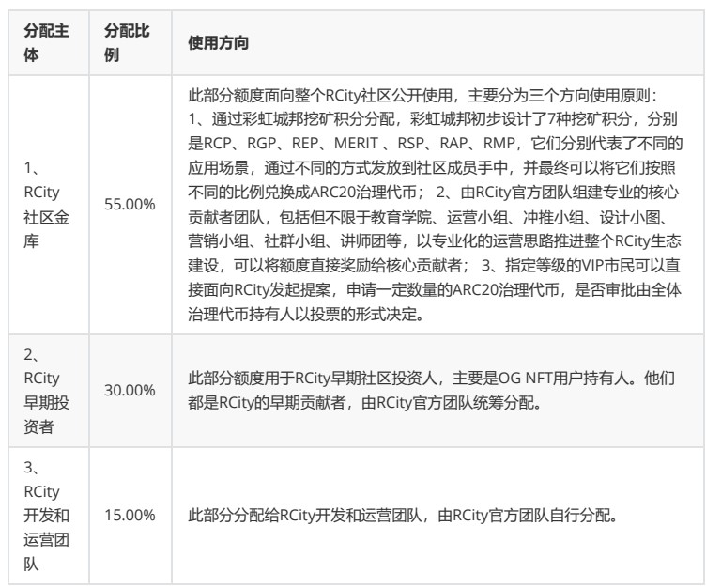This screenshot has width=706, height=588.
Task: Click the 30.00% allocation value
Action: coord(130,390)
